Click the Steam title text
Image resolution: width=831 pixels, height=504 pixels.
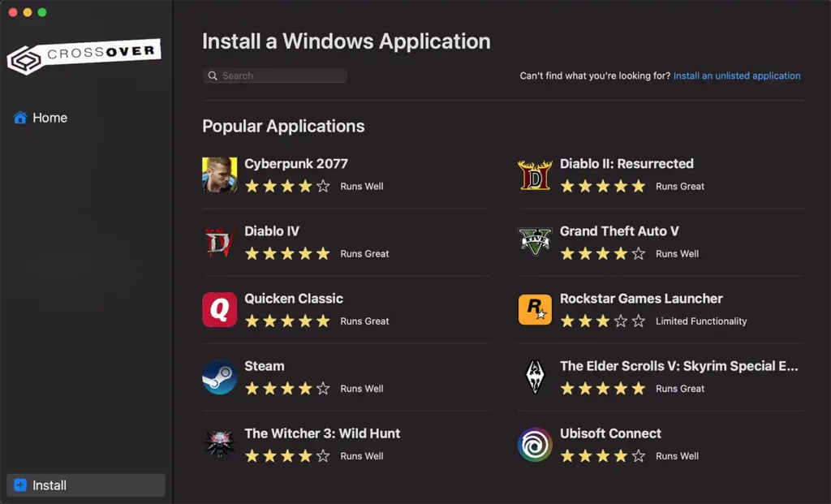[x=265, y=366]
